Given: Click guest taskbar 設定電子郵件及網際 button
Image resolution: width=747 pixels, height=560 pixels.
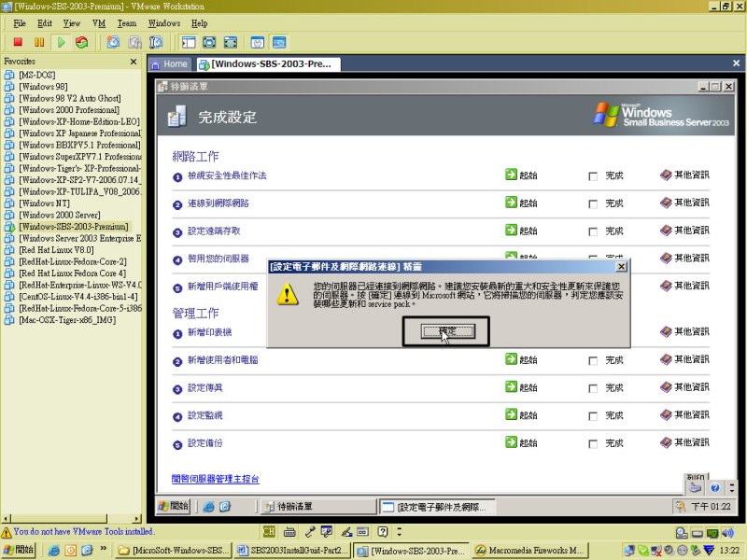Looking at the screenshot, I should [x=437, y=507].
